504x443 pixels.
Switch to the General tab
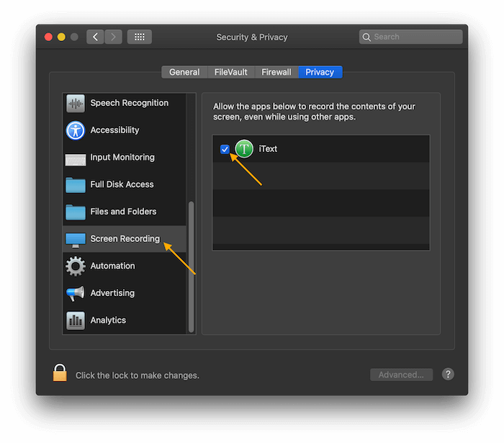(184, 72)
